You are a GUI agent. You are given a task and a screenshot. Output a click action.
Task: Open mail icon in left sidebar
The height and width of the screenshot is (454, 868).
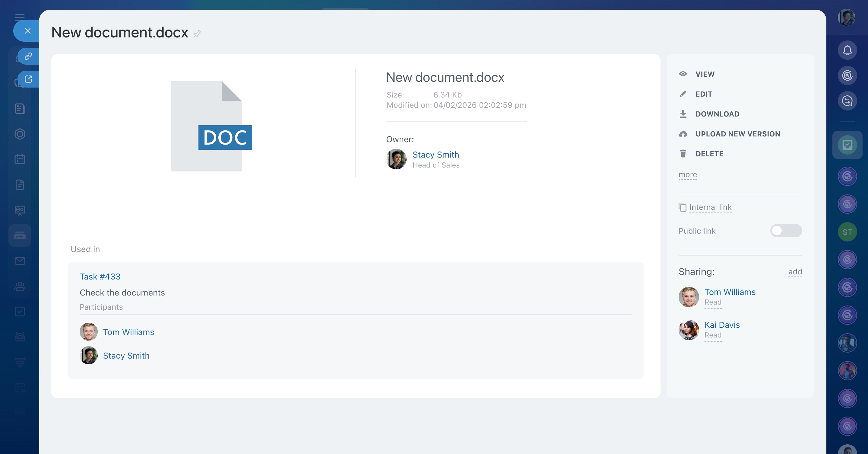coord(20,261)
